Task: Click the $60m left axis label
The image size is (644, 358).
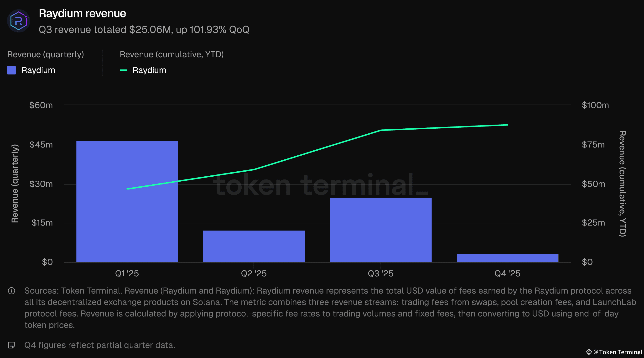Action: click(41, 105)
